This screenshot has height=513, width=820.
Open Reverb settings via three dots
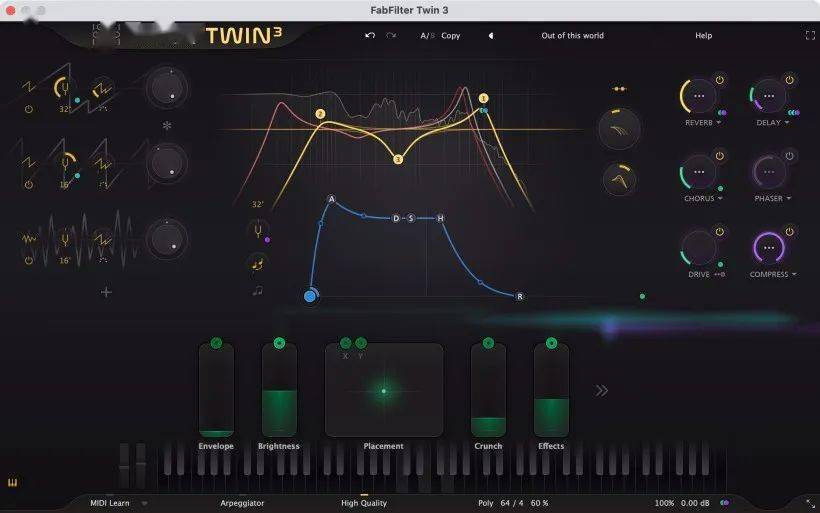click(699, 96)
